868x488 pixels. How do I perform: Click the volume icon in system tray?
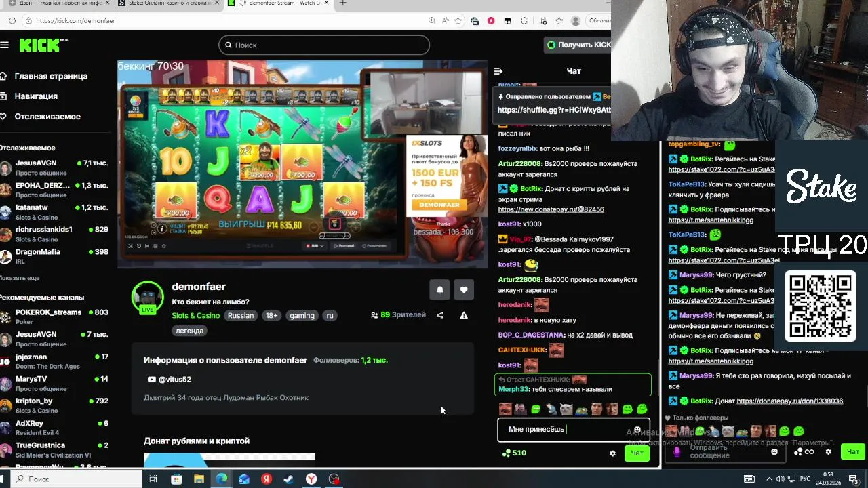[780, 479]
